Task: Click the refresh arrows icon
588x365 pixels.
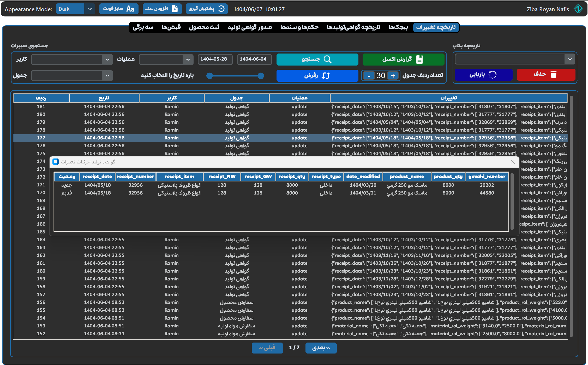Action: 326,76
